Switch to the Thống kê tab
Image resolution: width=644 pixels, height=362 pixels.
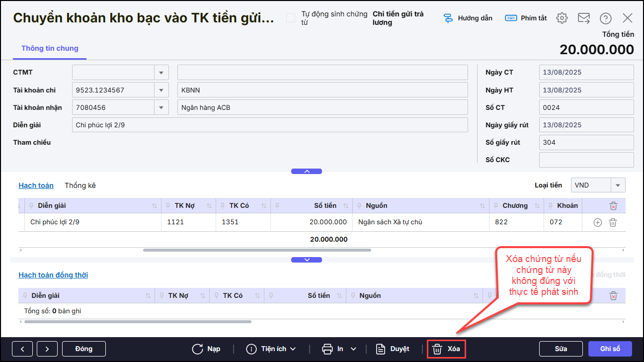(x=80, y=185)
